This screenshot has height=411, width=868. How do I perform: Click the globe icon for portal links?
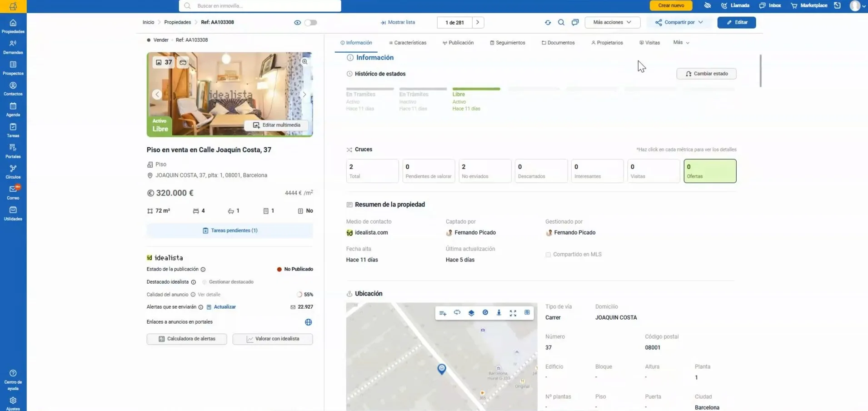tap(309, 322)
